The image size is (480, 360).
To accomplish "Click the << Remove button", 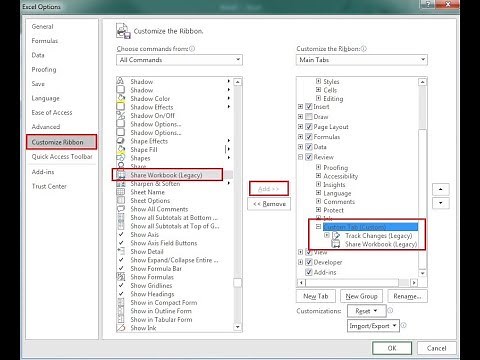I will click(269, 204).
